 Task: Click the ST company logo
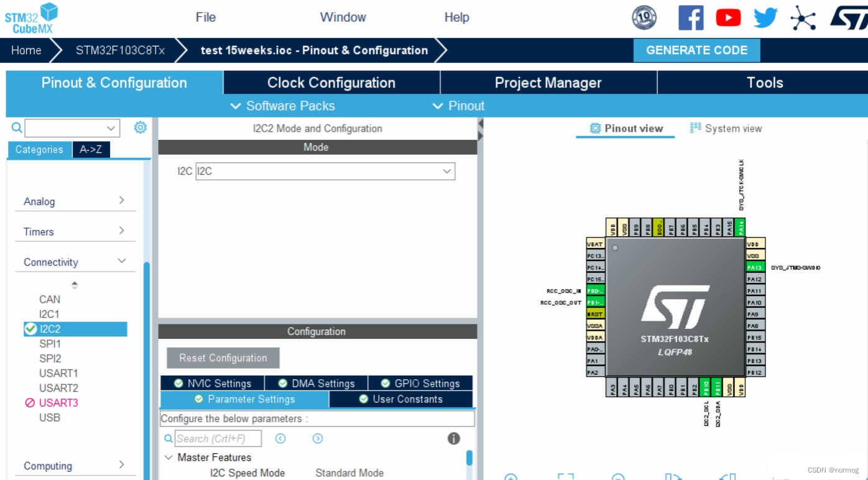(x=849, y=18)
